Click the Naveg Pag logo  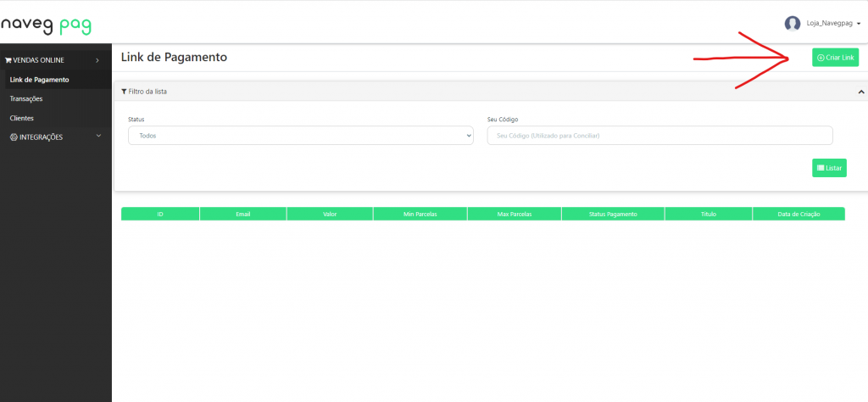[46, 25]
